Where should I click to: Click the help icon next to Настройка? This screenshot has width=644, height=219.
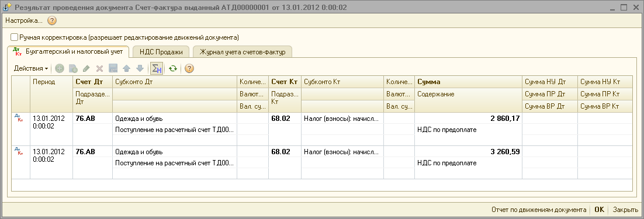pyautogui.click(x=52, y=20)
